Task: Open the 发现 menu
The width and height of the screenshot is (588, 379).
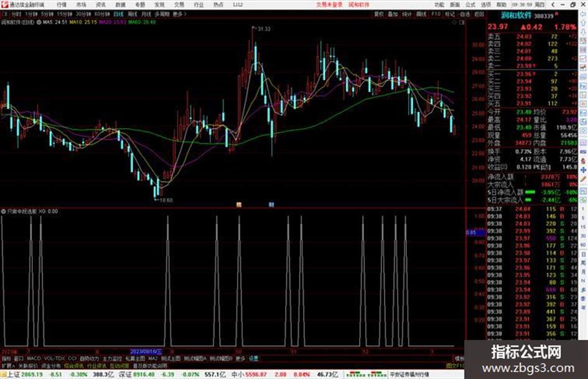Action: click(x=159, y=5)
